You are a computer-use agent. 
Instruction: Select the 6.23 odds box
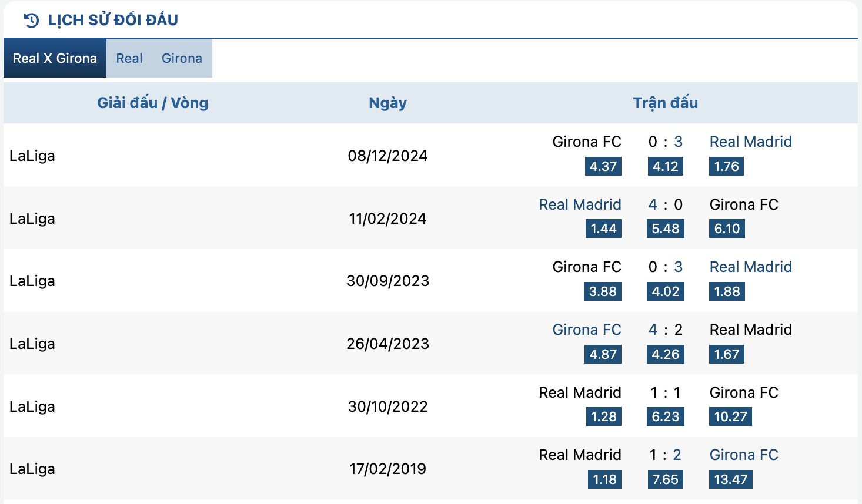[x=666, y=416]
